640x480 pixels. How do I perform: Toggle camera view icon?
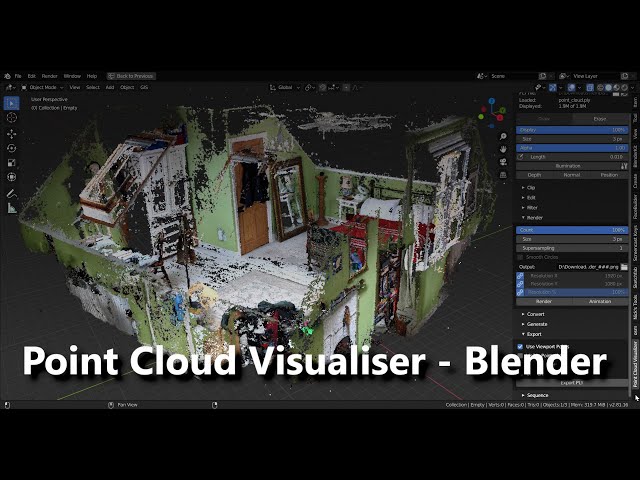(x=503, y=162)
